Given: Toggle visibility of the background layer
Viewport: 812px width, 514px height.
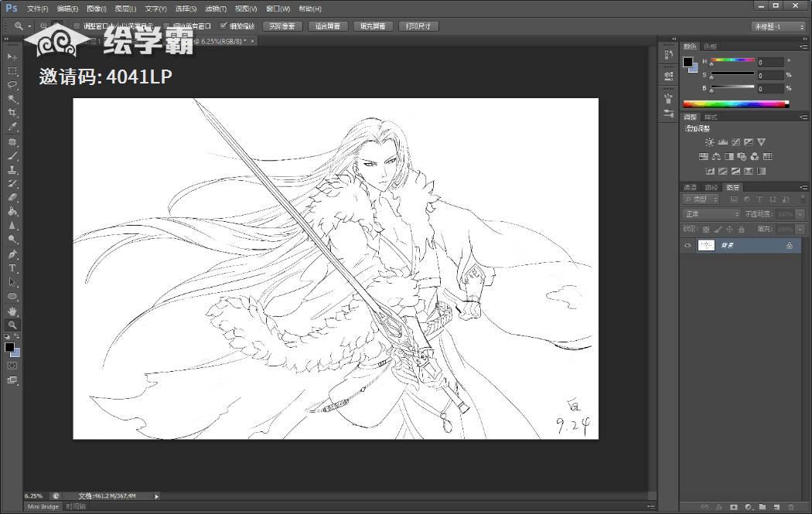Looking at the screenshot, I should [x=687, y=246].
